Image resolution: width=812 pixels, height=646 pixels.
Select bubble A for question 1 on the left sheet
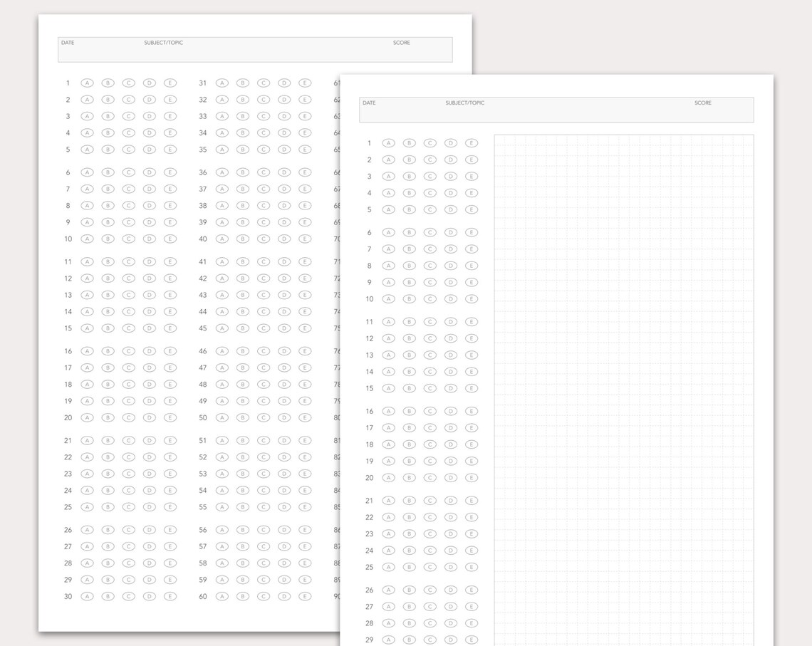[x=87, y=83]
